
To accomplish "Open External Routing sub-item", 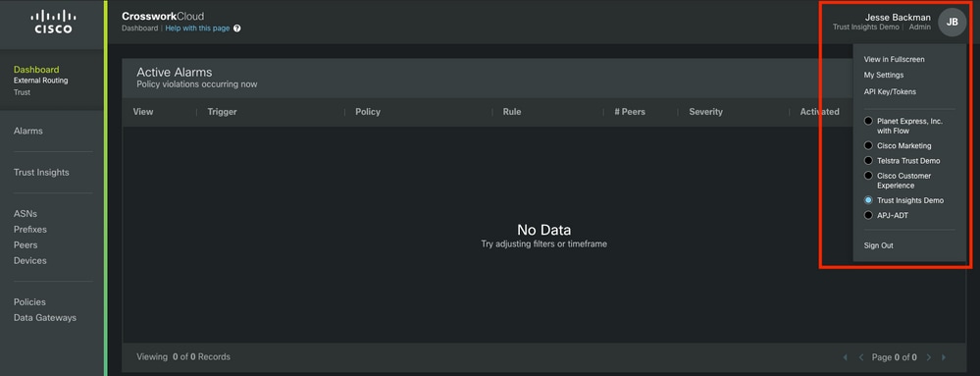I will pyautogui.click(x=40, y=81).
